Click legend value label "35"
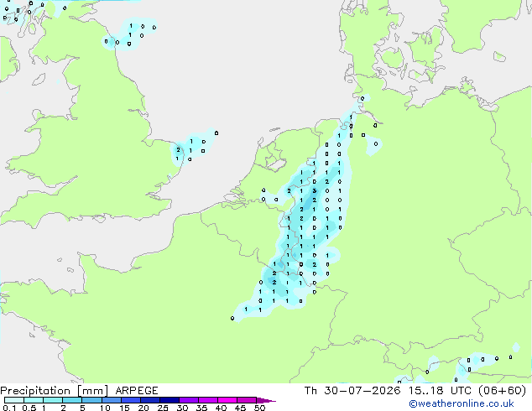Viewport: 532px width, 411px height. click(x=201, y=408)
